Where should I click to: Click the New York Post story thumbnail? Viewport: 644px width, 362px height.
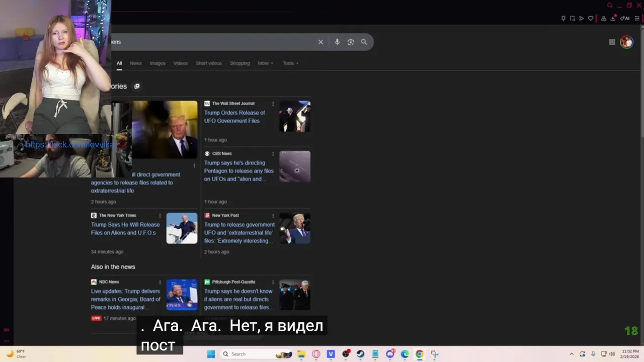coord(295,228)
